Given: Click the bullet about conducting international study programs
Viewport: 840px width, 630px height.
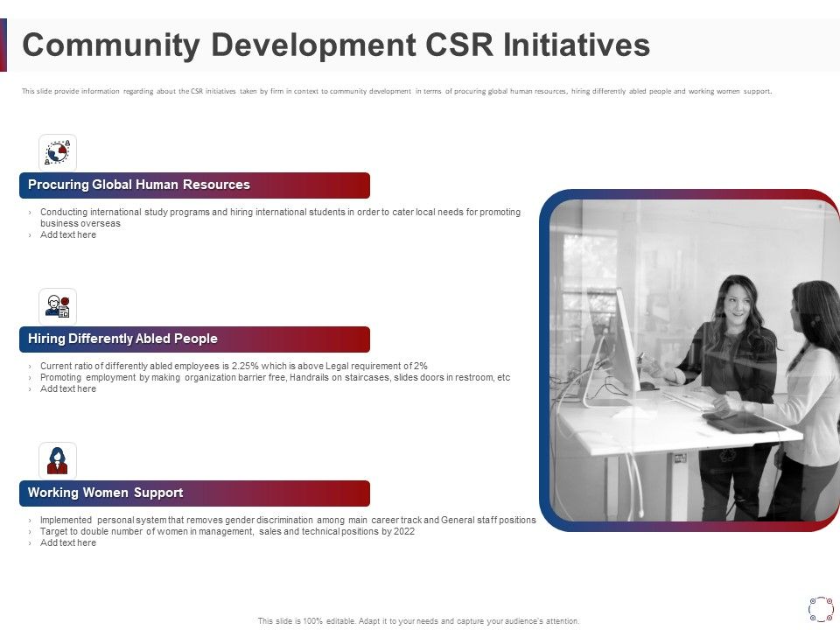Looking at the screenshot, I should pos(280,218).
